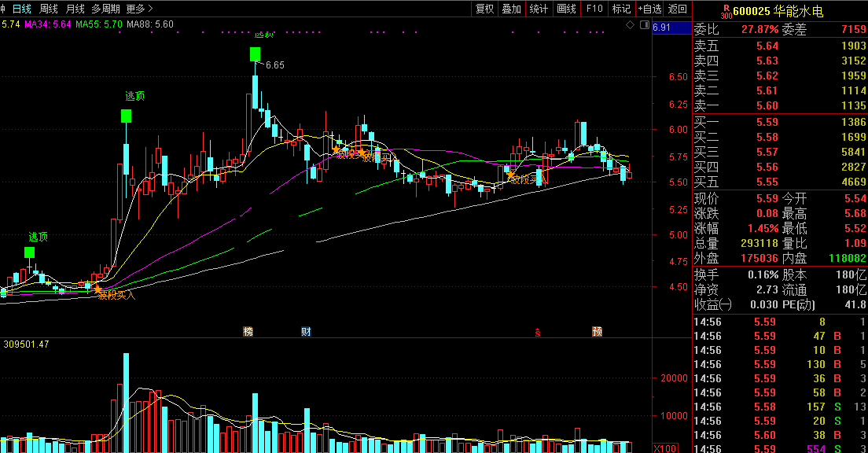
Task: Click the 内盘 118082 value
Action: (848, 258)
